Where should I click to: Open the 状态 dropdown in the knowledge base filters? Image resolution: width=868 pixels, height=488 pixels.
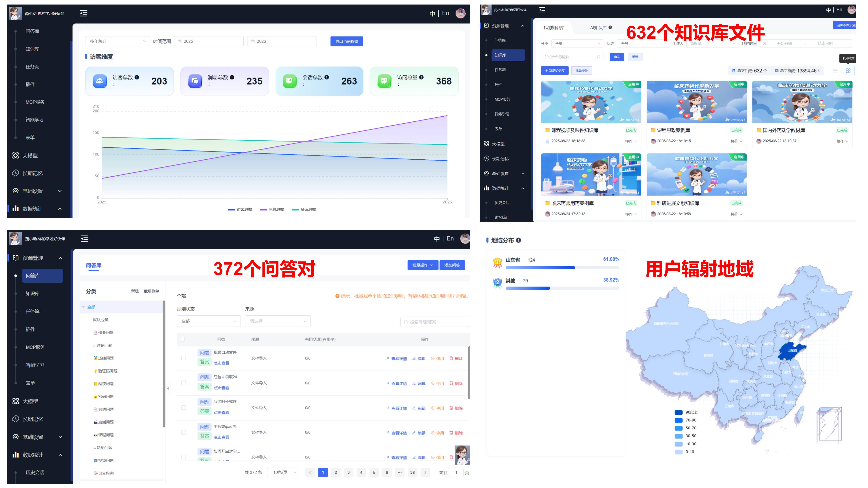click(x=643, y=43)
